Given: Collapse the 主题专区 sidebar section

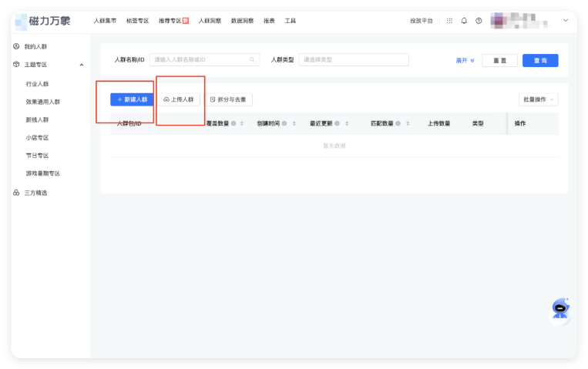Looking at the screenshot, I should pos(82,65).
